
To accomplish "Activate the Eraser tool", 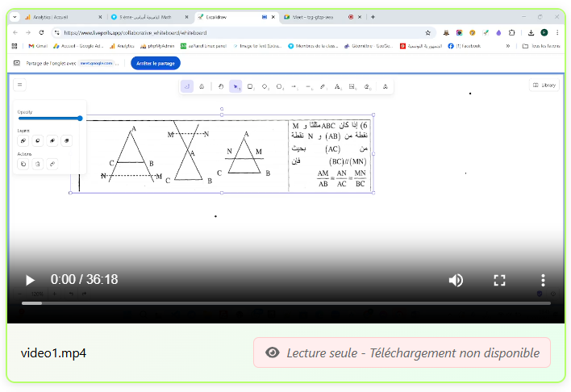I will point(368,86).
